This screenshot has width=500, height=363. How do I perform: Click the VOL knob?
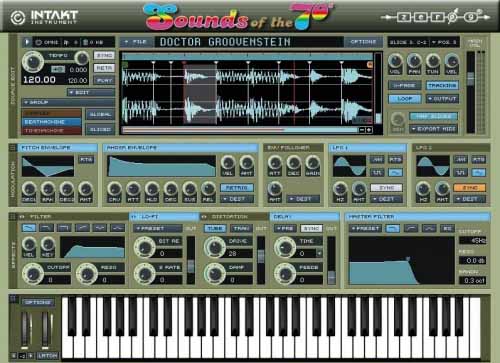pyautogui.click(x=395, y=62)
